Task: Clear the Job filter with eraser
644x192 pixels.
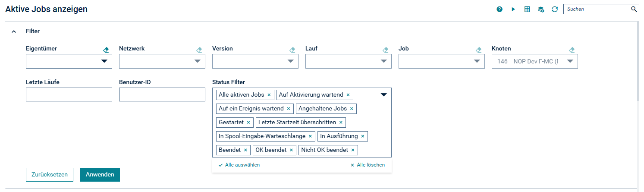Action: click(479, 50)
